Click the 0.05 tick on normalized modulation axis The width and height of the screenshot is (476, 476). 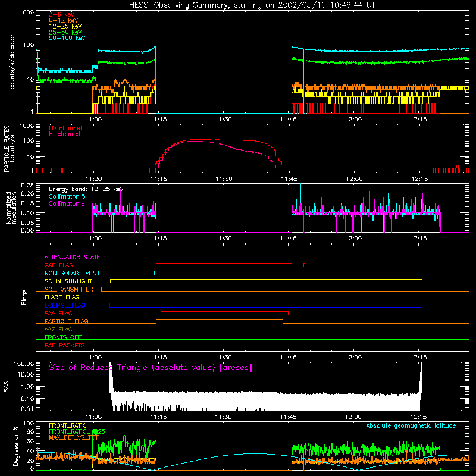click(27, 223)
